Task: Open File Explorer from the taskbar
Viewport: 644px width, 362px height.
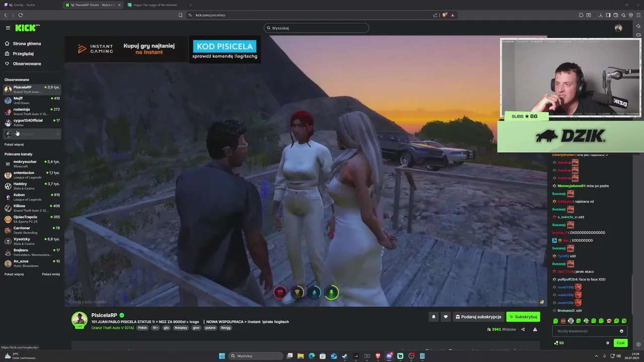Action: (300, 356)
